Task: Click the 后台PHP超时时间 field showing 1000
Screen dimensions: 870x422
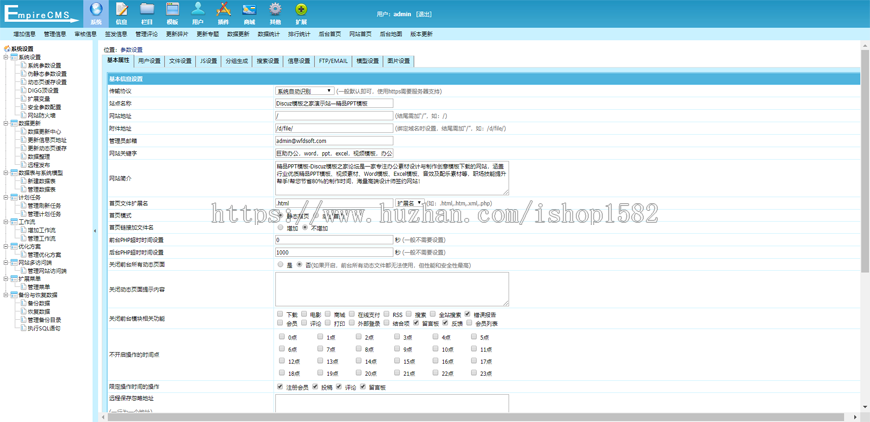Action: point(334,252)
